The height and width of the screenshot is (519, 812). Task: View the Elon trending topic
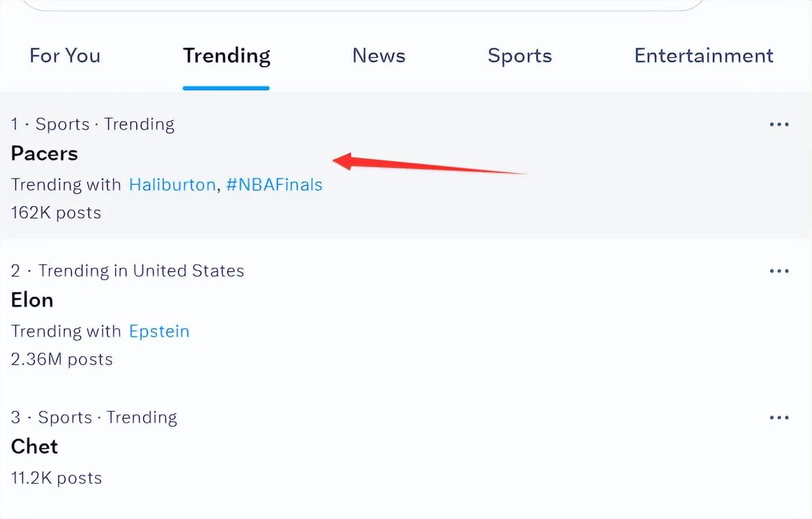pyautogui.click(x=32, y=300)
